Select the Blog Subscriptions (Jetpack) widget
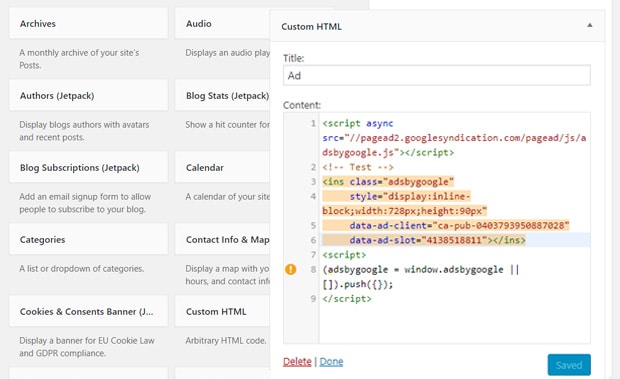Viewport: 620px width, 379px height. click(x=89, y=168)
